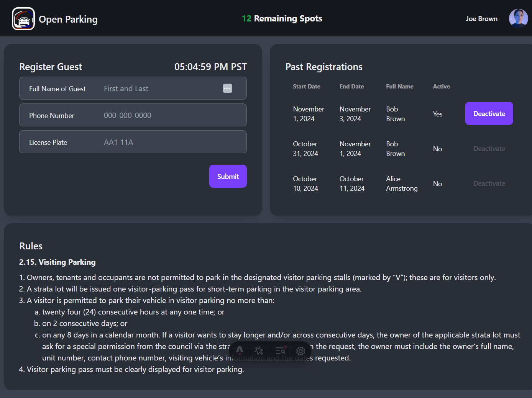Deactivate Bob Brown's active registration
Image resolution: width=532 pixels, height=398 pixels.
(489, 113)
